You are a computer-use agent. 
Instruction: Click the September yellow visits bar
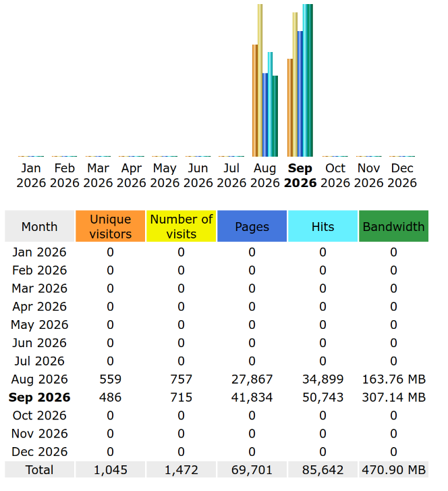(295, 84)
